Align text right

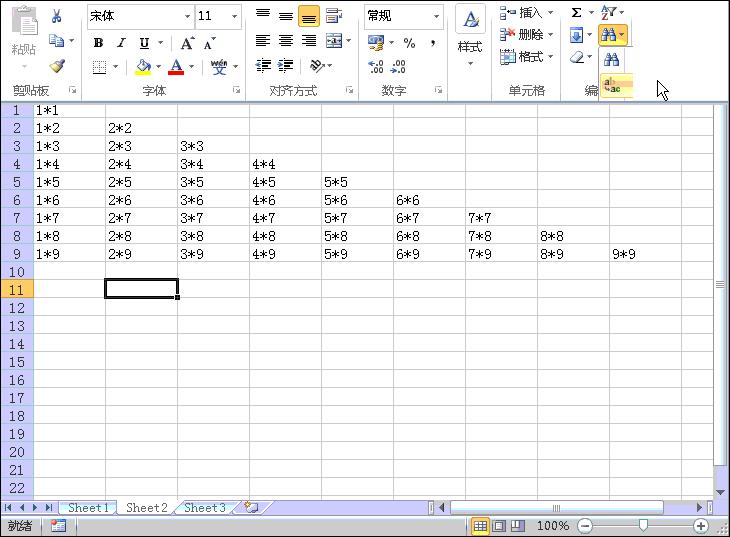click(309, 41)
